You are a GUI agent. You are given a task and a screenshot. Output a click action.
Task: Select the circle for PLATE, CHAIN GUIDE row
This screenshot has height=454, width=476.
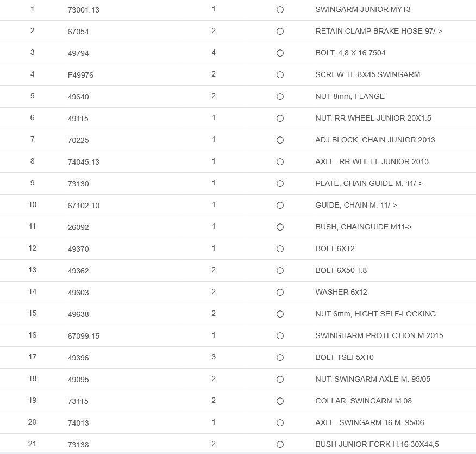(x=280, y=184)
